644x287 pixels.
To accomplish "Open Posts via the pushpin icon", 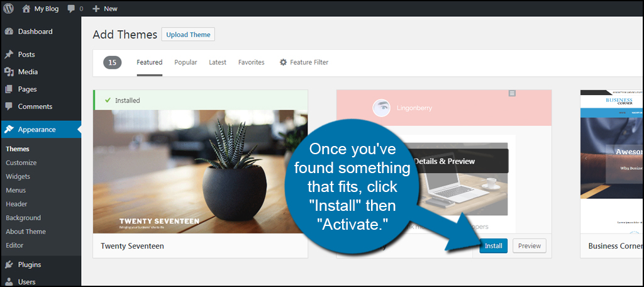I will [x=9, y=55].
